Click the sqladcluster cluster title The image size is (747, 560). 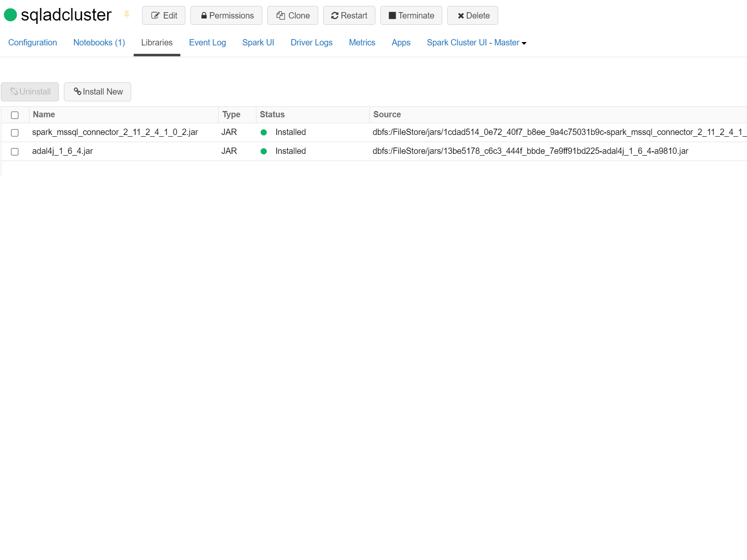(x=66, y=15)
